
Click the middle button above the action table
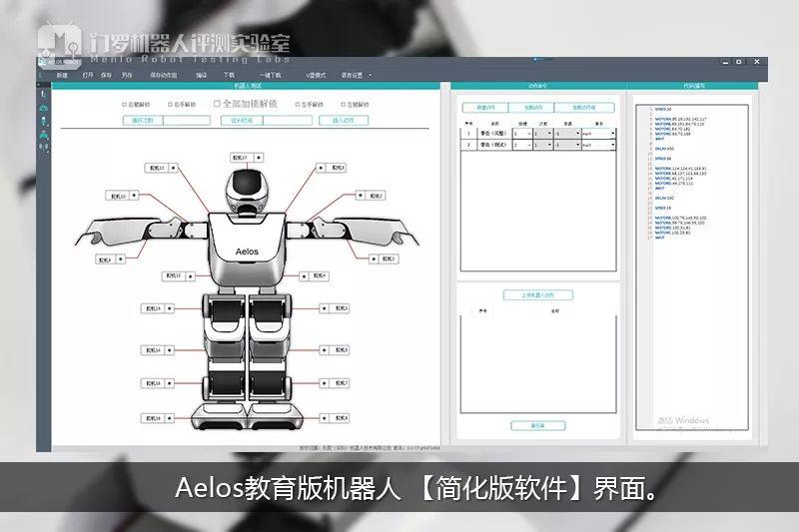532,108
